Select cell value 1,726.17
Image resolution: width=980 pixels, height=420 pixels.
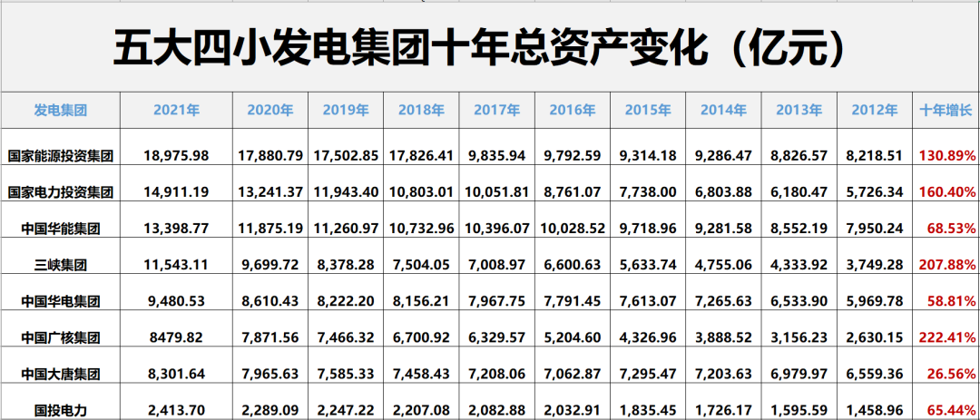coord(724,410)
